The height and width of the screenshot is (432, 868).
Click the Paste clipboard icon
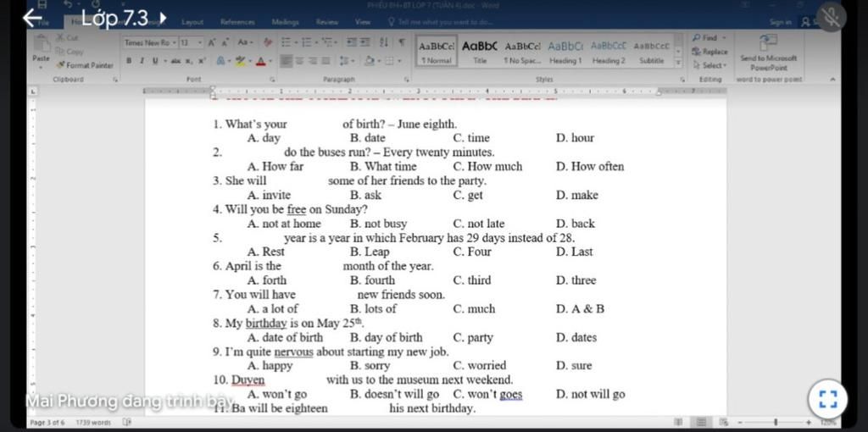41,45
